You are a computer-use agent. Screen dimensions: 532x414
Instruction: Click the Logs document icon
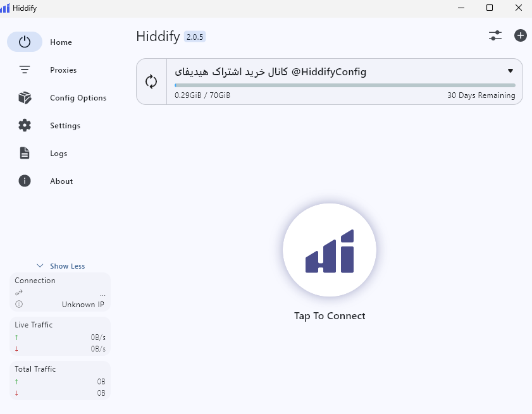point(25,153)
